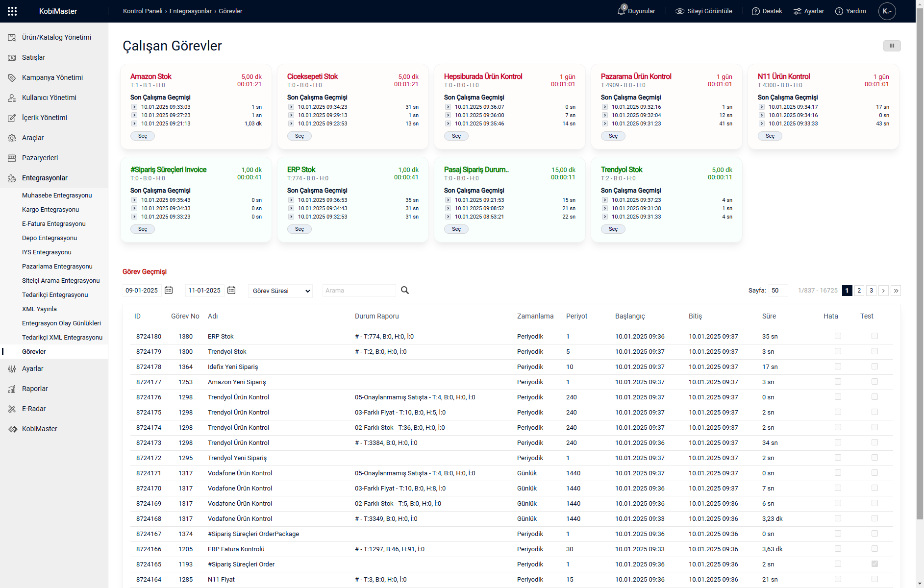The width and height of the screenshot is (924, 588).
Task: Toggle Hata checkbox for N11 Fiyat row
Action: [838, 579]
